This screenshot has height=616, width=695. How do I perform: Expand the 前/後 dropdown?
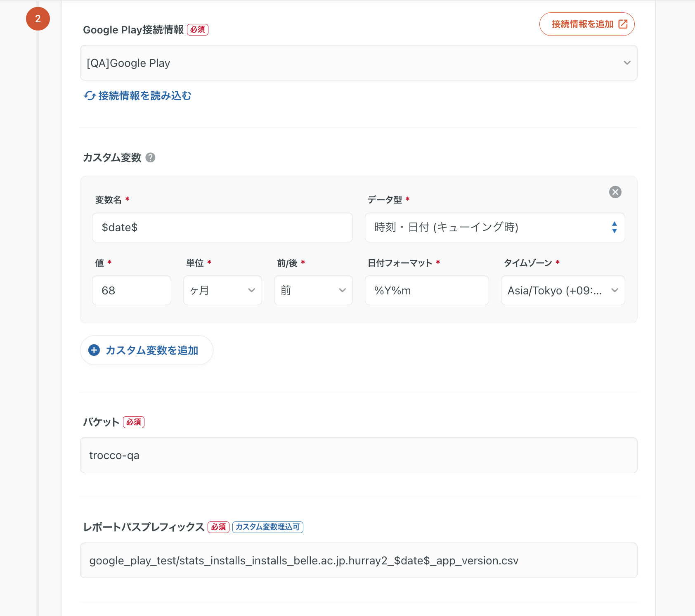(x=313, y=290)
